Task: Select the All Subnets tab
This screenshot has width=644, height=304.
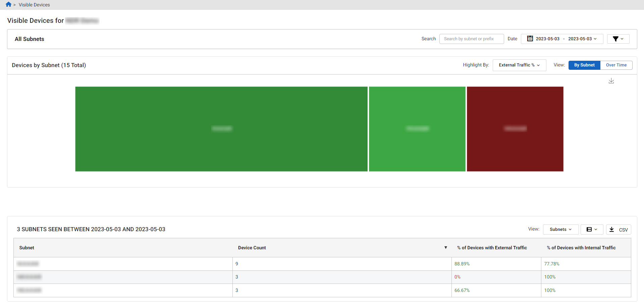Action: 29,39
